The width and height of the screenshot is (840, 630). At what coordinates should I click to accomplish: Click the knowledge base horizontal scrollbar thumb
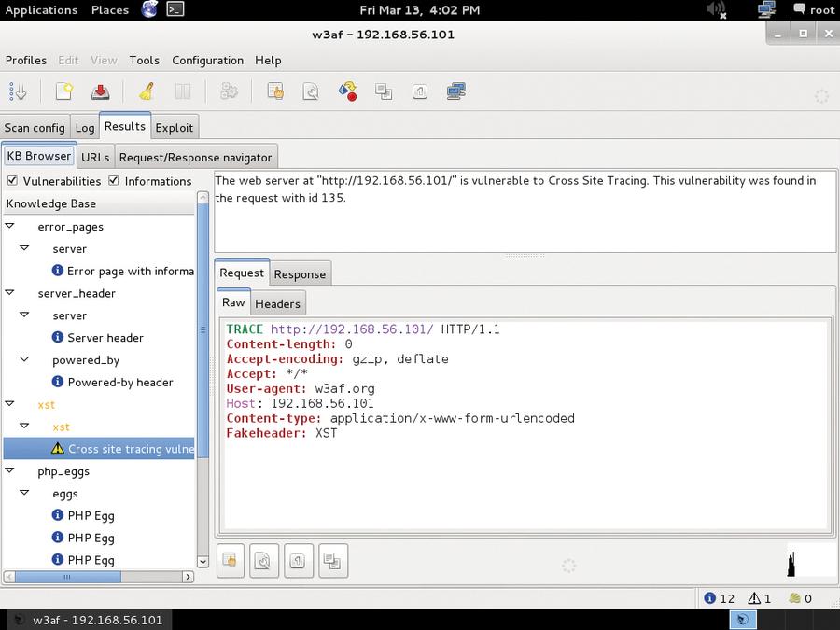click(x=67, y=577)
